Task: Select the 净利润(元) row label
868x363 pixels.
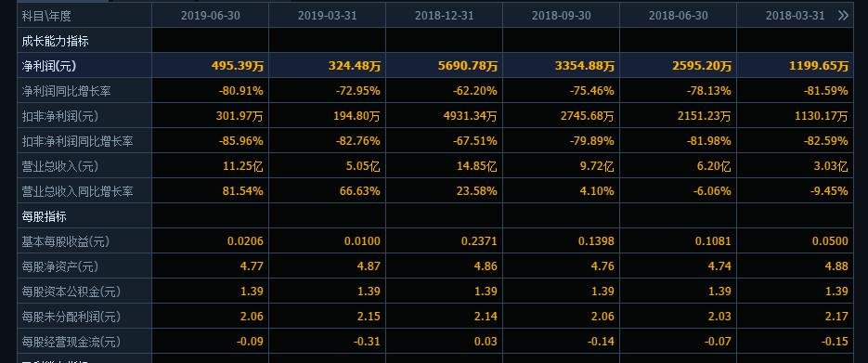Action: [48, 66]
